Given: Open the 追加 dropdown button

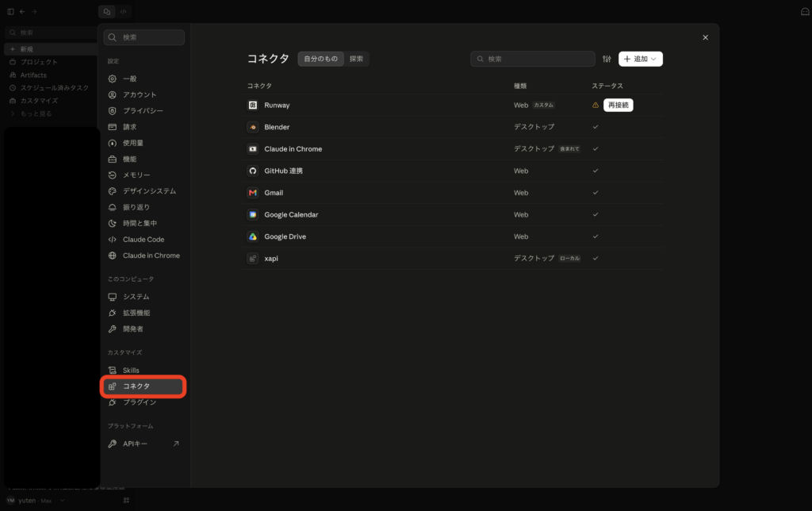Looking at the screenshot, I should coord(641,59).
